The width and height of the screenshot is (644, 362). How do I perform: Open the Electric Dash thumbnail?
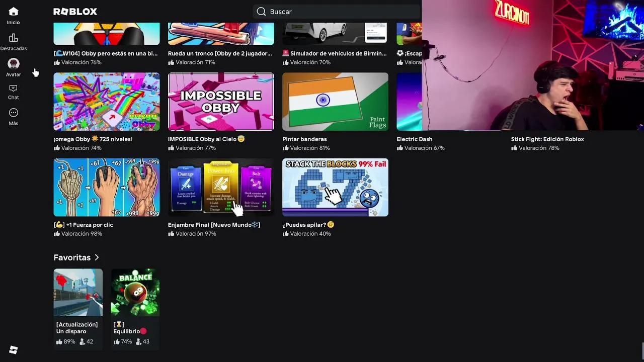click(409, 102)
